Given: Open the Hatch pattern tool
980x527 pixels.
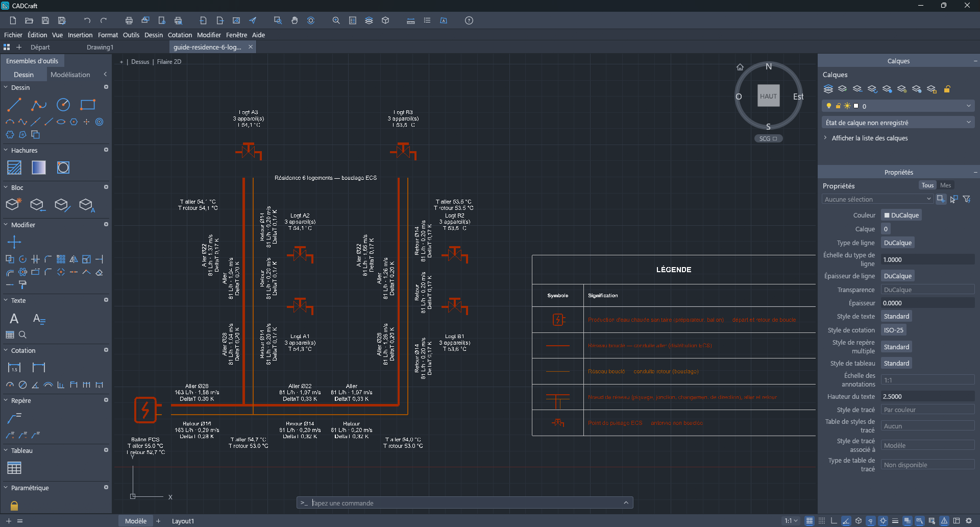Looking at the screenshot, I should pyautogui.click(x=14, y=167).
